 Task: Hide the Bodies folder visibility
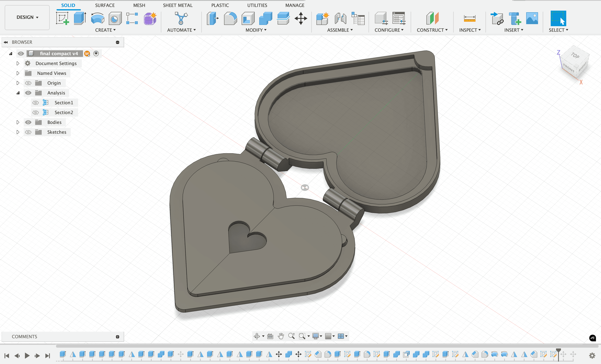[28, 122]
